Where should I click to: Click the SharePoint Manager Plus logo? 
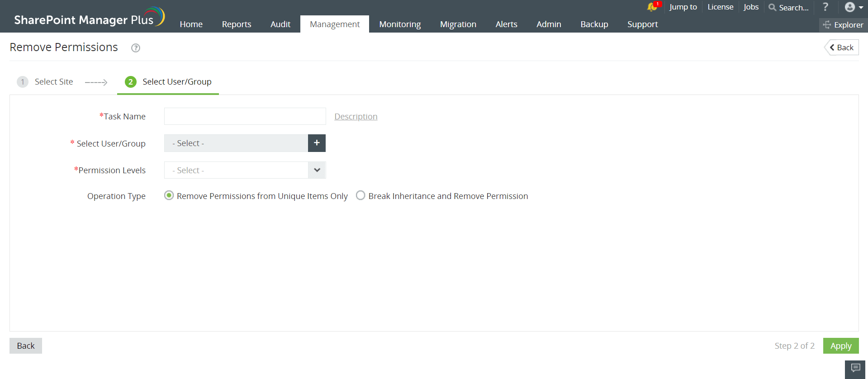tap(89, 17)
